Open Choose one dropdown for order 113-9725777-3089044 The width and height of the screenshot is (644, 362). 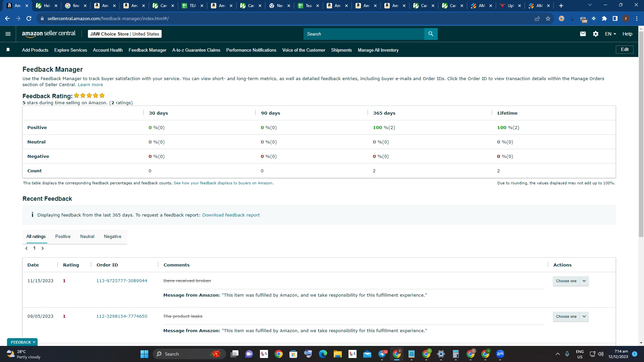point(571,281)
